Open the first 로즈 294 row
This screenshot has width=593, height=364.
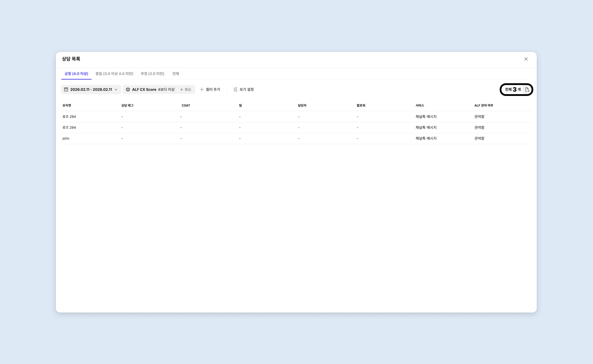pyautogui.click(x=69, y=117)
